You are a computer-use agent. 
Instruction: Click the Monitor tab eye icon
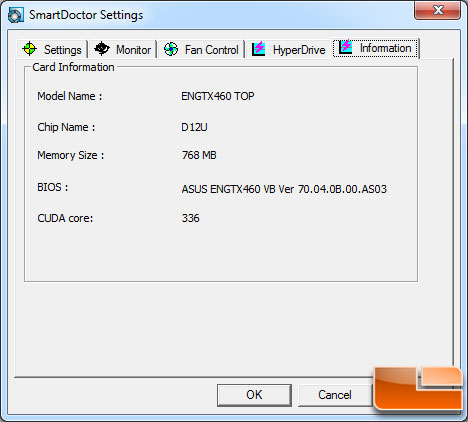(102, 49)
